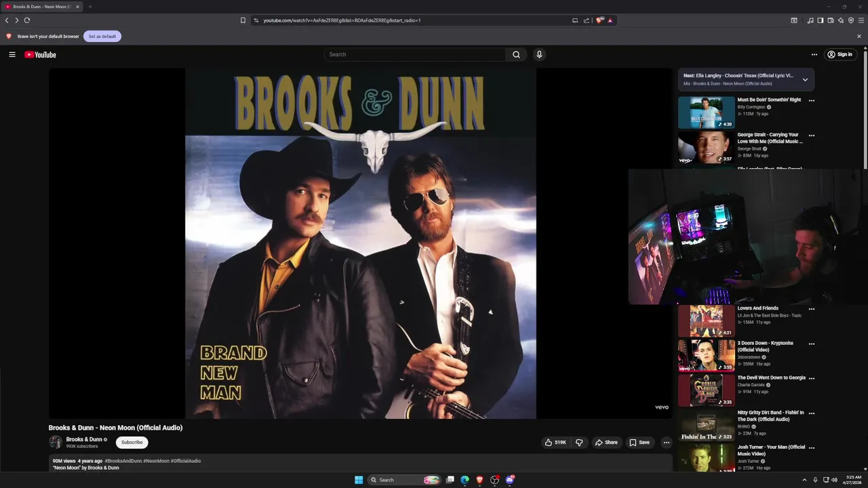Open Brave Rewards triangle icon

(x=610, y=20)
